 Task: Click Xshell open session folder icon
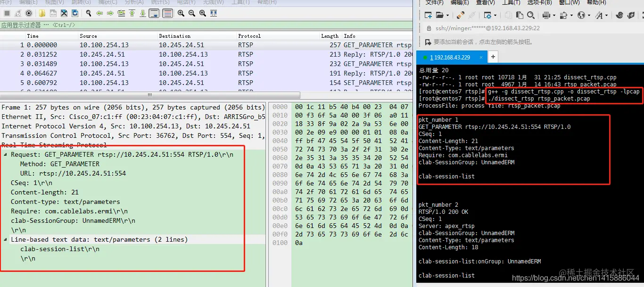point(439,16)
